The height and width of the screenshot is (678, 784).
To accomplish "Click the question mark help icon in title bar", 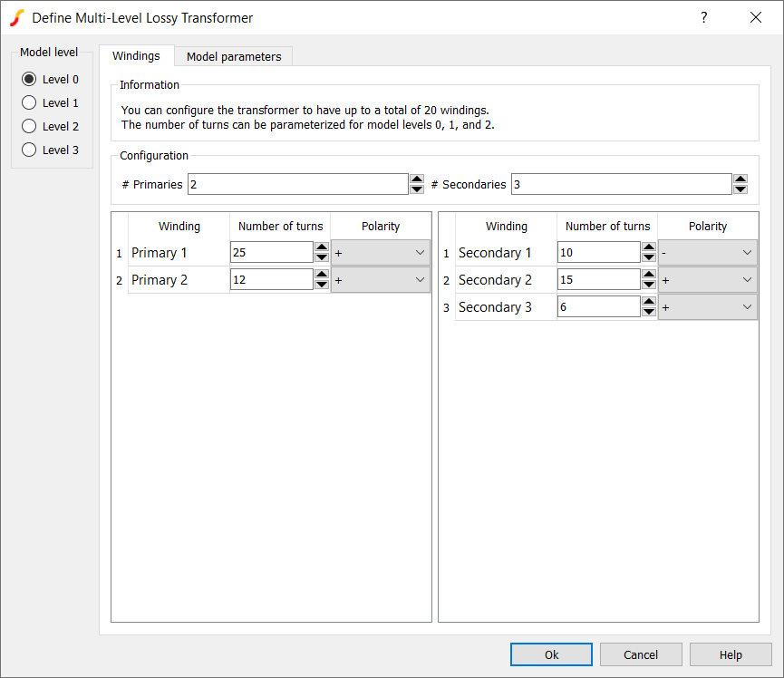I will click(x=704, y=17).
